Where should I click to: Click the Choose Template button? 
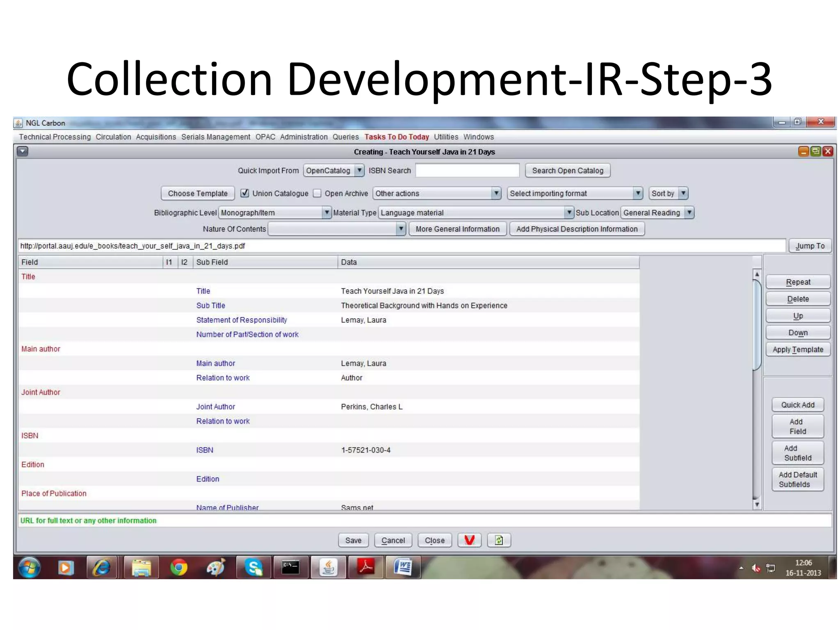tap(198, 193)
